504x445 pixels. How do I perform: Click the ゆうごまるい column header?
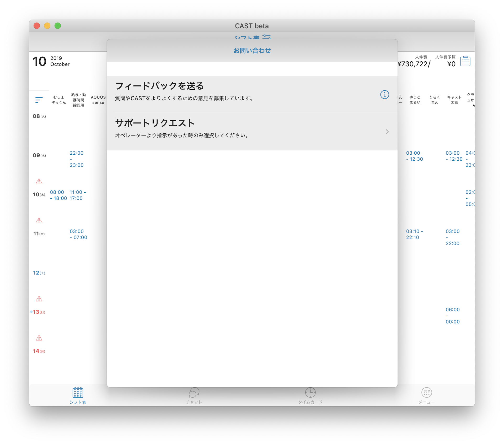coord(415,100)
